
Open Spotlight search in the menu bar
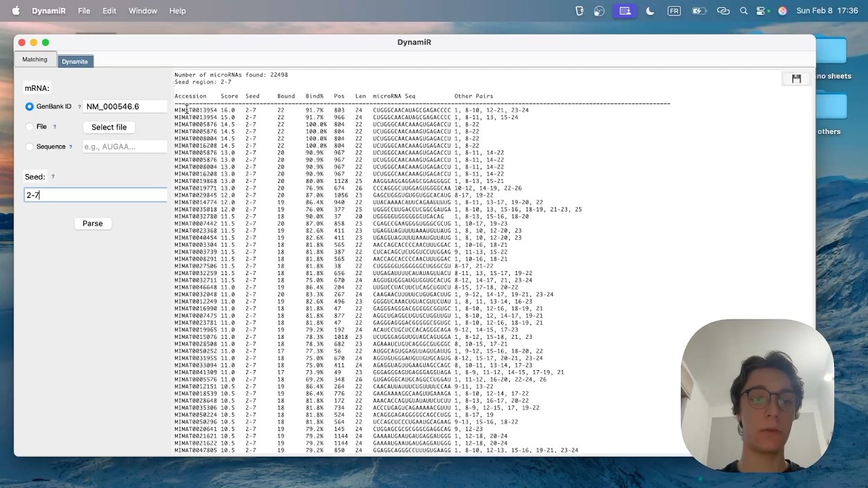pos(744,11)
